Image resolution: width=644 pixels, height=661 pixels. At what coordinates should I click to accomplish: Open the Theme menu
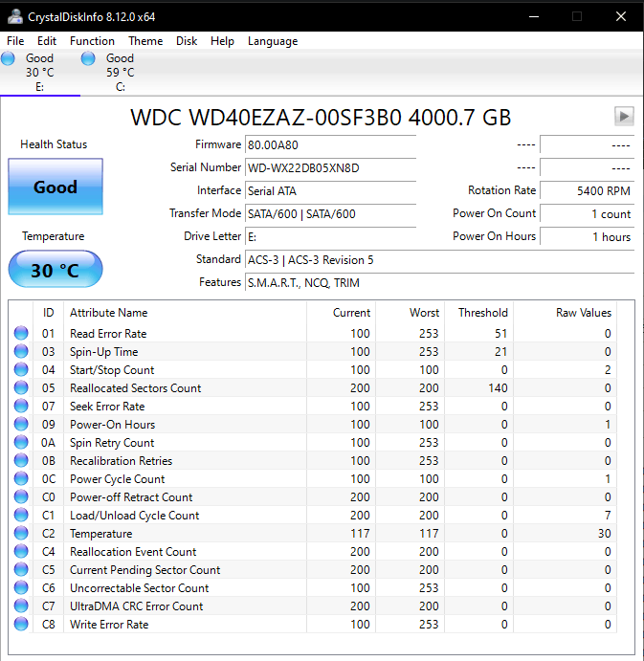145,41
